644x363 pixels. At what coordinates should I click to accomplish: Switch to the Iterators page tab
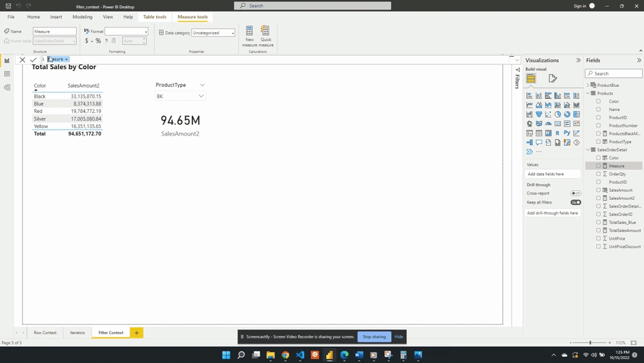[77, 332]
